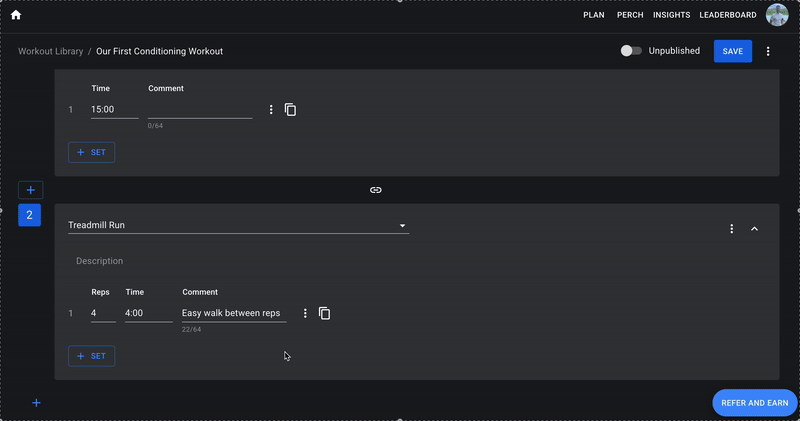Open the INSIGHTS menu
Viewport: 800px width, 421px height.
671,15
